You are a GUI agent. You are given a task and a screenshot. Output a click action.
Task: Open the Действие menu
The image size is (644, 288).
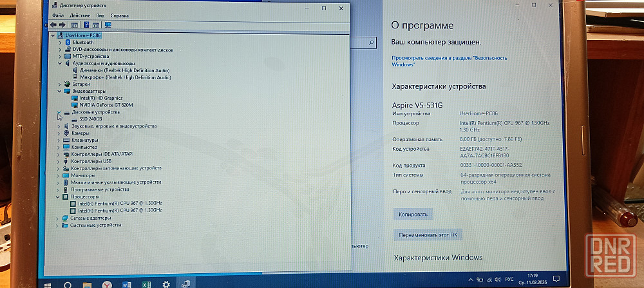tap(80, 15)
